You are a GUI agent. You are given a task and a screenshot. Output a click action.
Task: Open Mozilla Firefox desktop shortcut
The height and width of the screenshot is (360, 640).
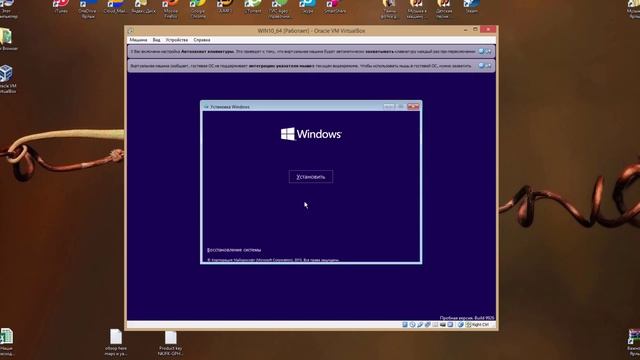click(171, 8)
